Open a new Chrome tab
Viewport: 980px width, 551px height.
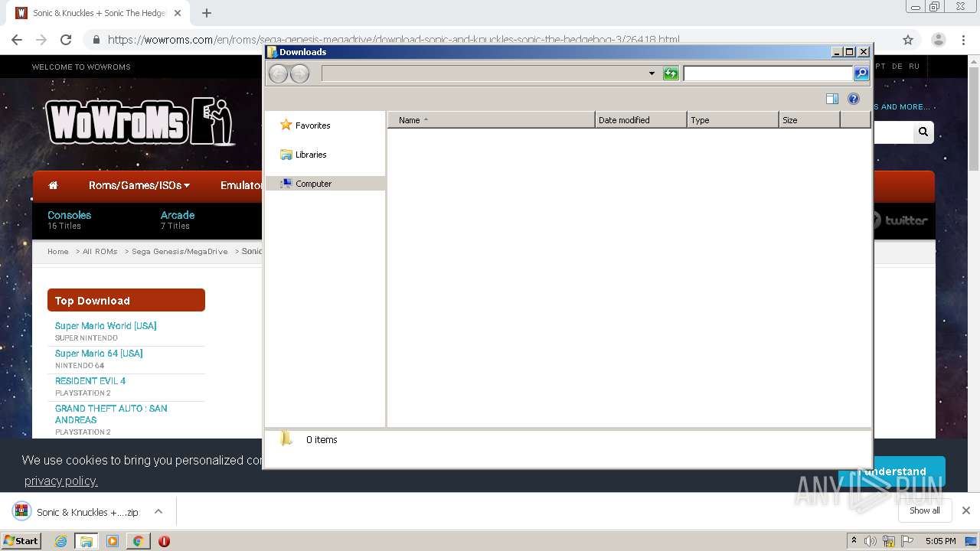coord(207,13)
